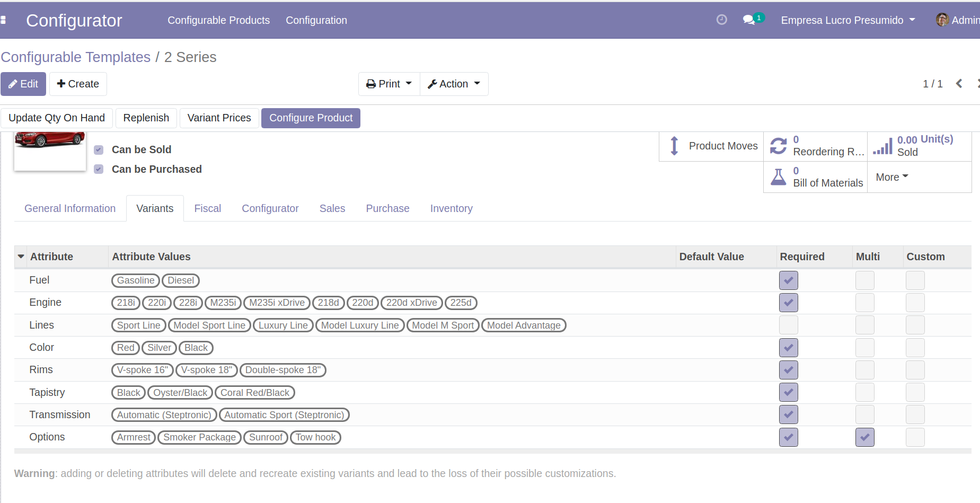Click the Sold bar chart icon
Image resolution: width=980 pixels, height=503 pixels.
tap(882, 146)
